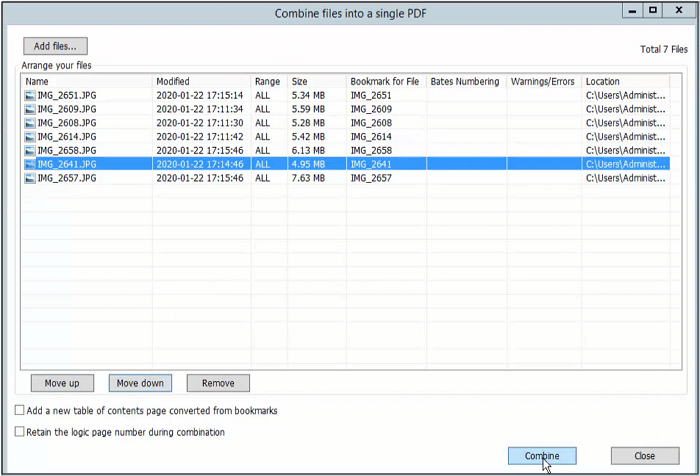The height and width of the screenshot is (476, 700).
Task: Click the 7.63 MB size cell
Action: point(308,178)
